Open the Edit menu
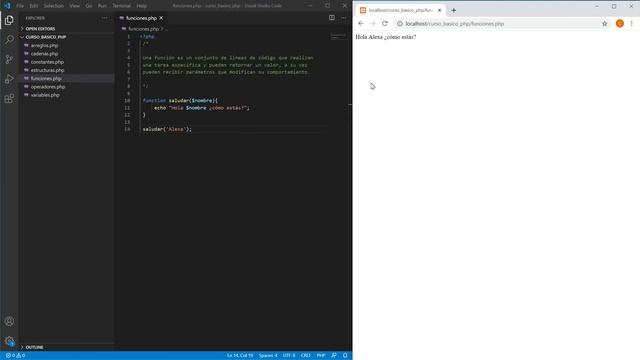The image size is (640, 360). [x=33, y=6]
